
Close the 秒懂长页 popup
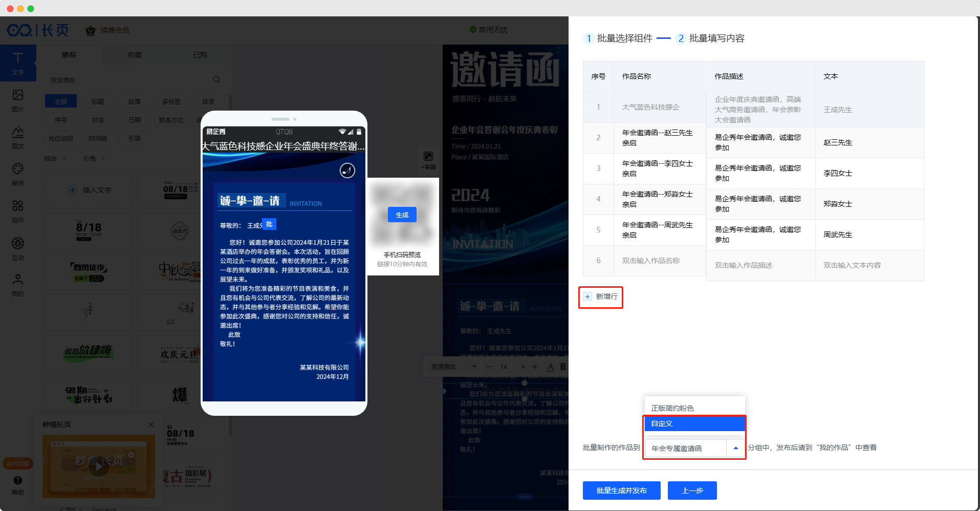click(x=151, y=424)
